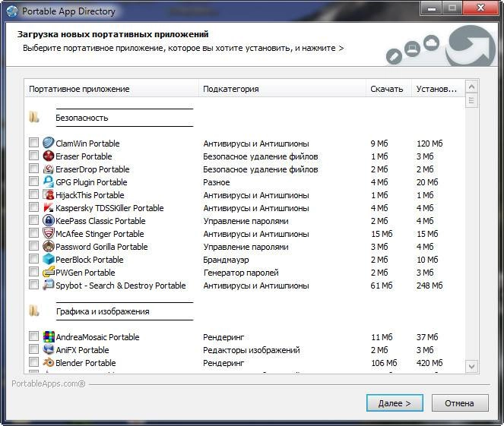Enable the AniFX Portable checkbox

point(33,349)
